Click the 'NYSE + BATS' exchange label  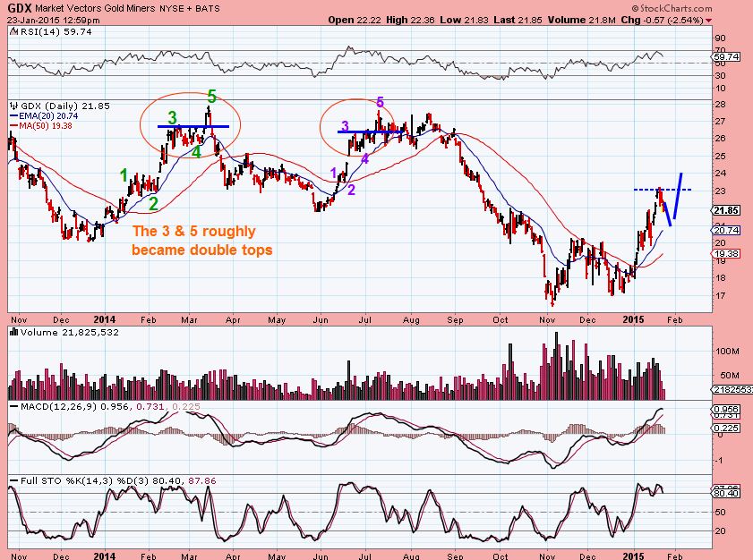pyautogui.click(x=190, y=9)
